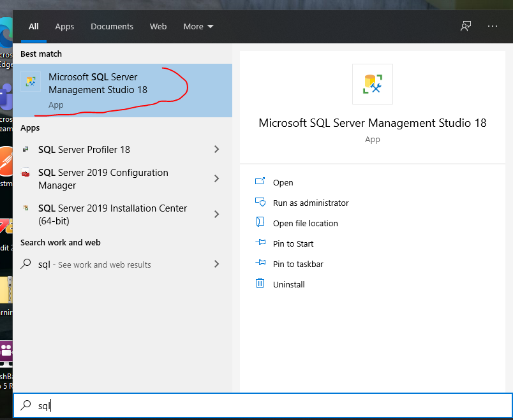Click the SQL Server 2019 Installation Center icon
The height and width of the screenshot is (420, 513).
tap(26, 208)
